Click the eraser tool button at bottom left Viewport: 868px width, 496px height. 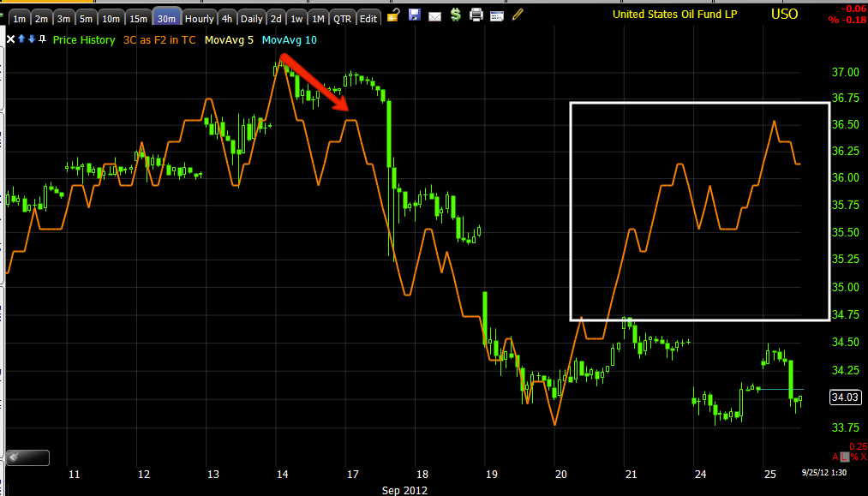point(27,457)
